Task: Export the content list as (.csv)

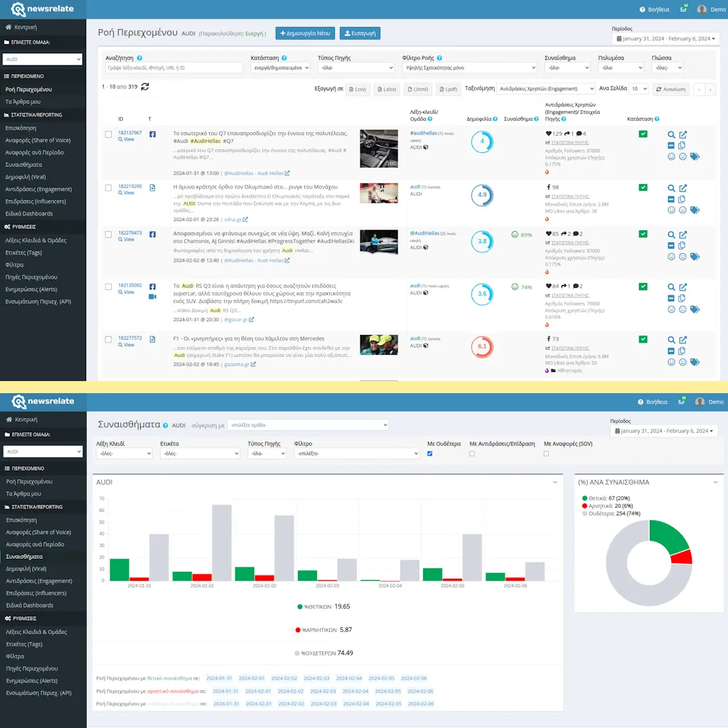Action: tap(358, 89)
